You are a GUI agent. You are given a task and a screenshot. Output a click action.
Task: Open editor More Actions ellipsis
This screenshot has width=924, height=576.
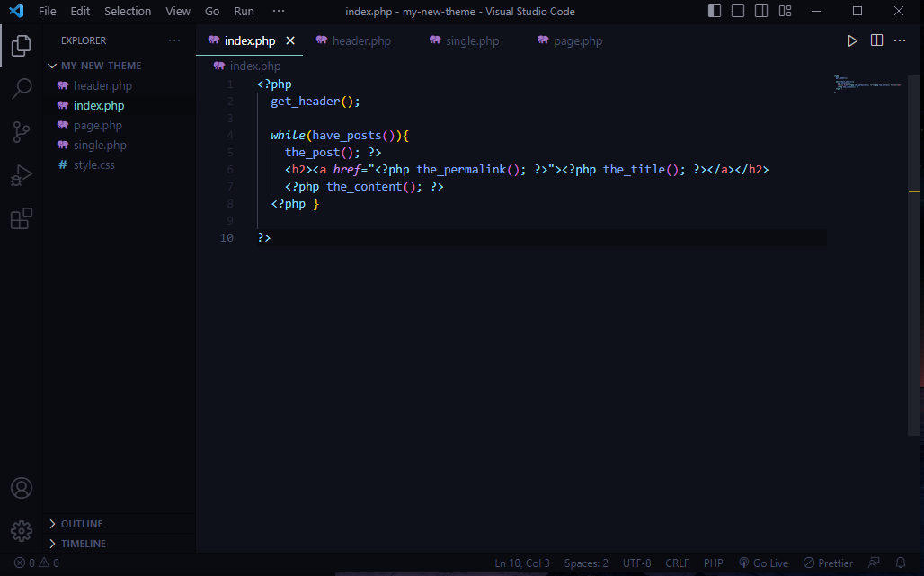click(900, 40)
